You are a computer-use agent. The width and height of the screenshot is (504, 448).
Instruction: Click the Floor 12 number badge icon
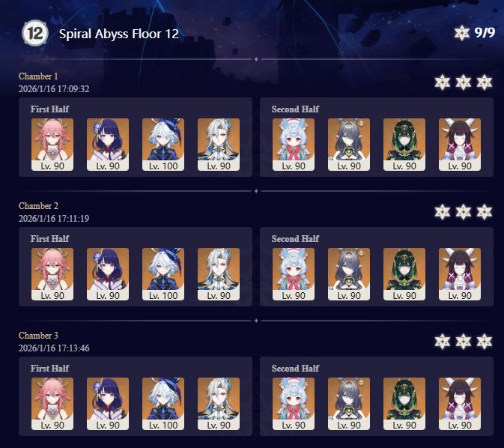[35, 33]
